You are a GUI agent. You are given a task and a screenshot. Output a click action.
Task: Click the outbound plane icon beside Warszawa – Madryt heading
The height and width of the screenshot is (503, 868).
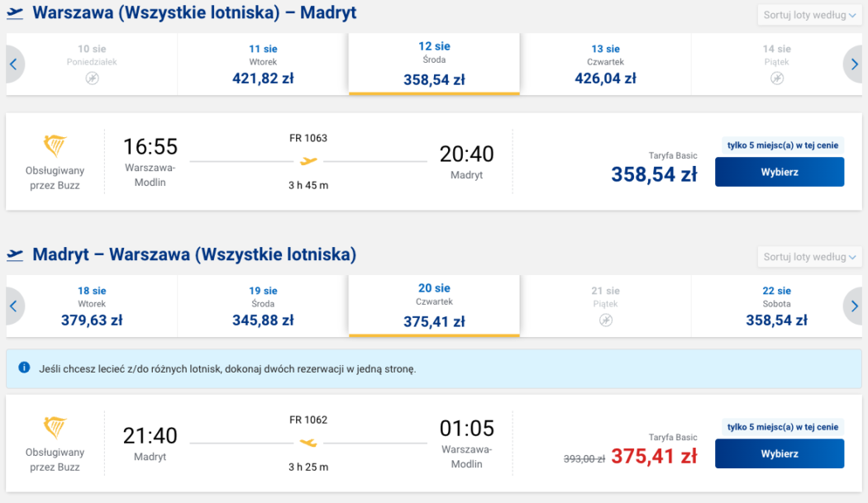[x=15, y=14]
